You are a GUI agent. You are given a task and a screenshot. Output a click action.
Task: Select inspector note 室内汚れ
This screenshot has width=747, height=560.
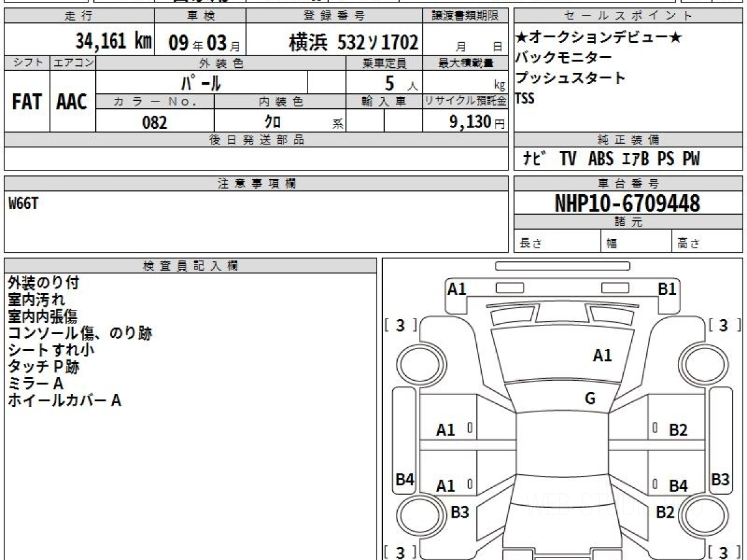[36, 300]
